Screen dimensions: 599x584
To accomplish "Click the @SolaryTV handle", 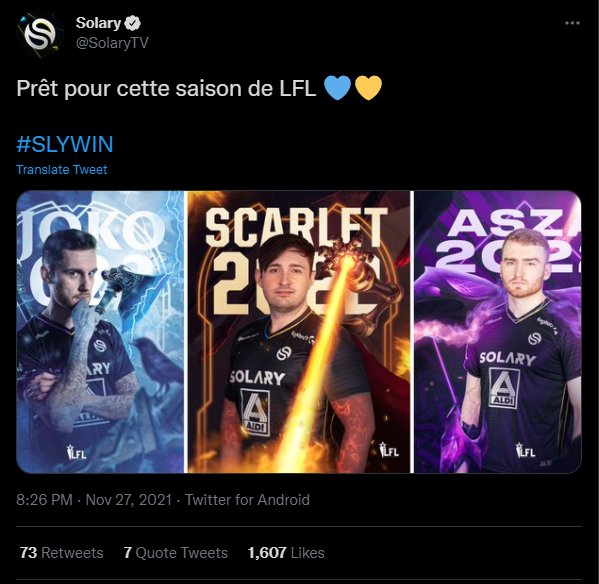I will pyautogui.click(x=112, y=43).
